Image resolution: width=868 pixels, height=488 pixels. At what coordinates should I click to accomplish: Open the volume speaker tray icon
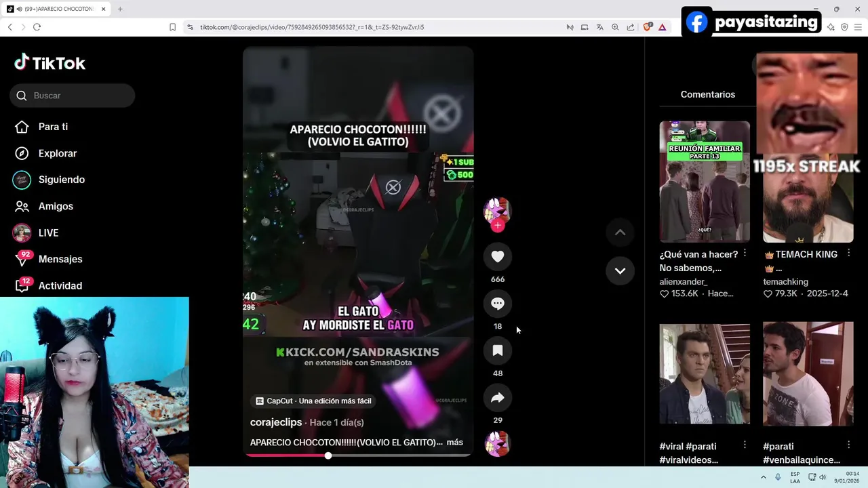pos(823,477)
